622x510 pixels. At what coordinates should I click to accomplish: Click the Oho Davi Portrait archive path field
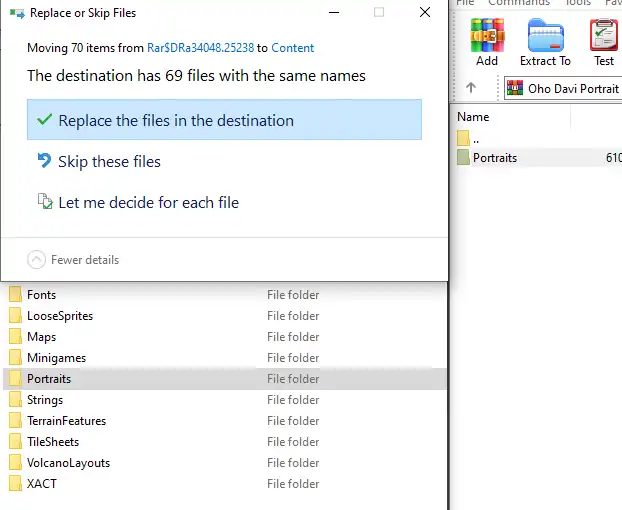click(x=565, y=88)
